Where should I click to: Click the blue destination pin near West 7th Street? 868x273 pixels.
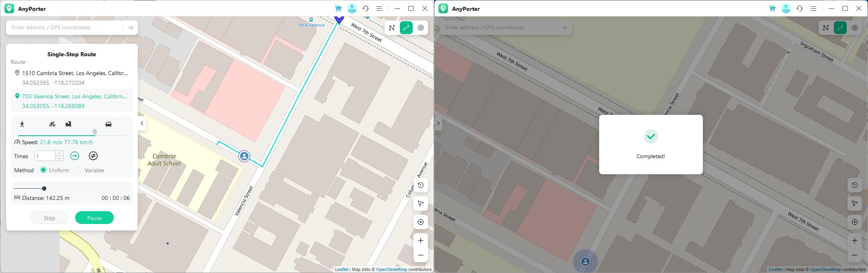[x=340, y=20]
